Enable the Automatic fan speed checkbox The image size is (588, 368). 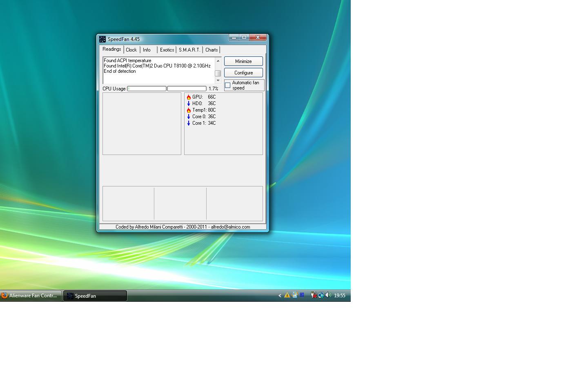(228, 85)
